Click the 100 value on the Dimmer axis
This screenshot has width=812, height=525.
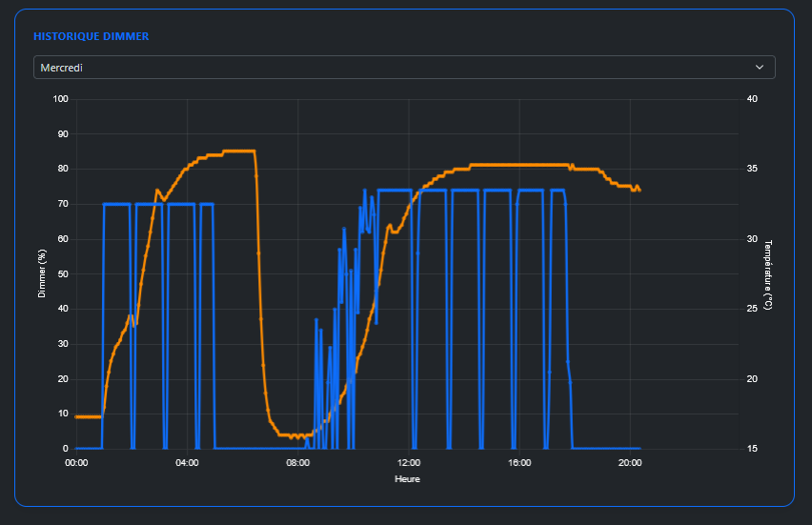(x=61, y=99)
